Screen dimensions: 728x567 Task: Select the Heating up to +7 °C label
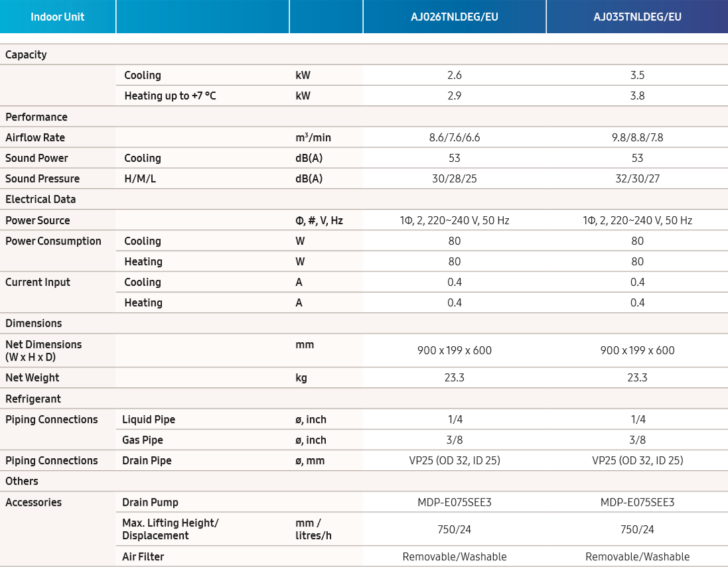(170, 95)
